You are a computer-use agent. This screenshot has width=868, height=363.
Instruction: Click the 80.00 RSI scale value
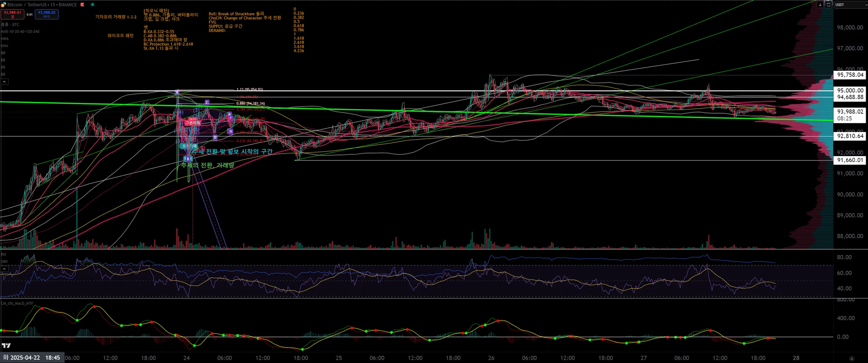(844, 257)
